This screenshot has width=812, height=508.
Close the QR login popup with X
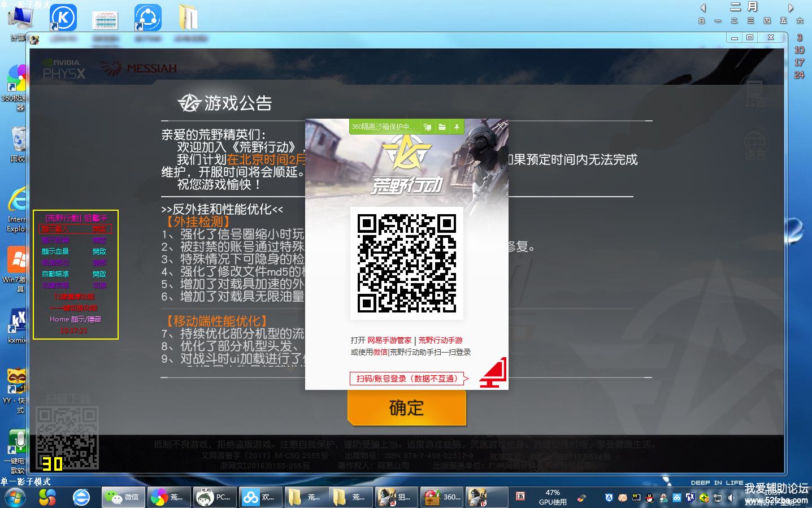501,125
